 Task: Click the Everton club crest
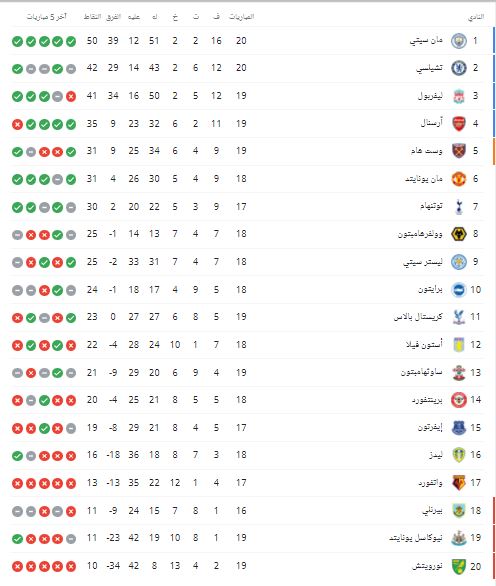coord(458,428)
